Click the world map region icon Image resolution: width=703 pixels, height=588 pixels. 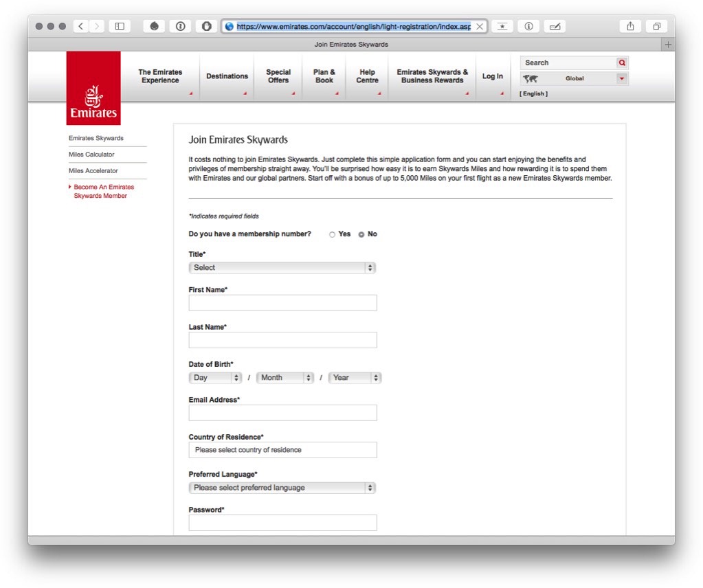(531, 79)
